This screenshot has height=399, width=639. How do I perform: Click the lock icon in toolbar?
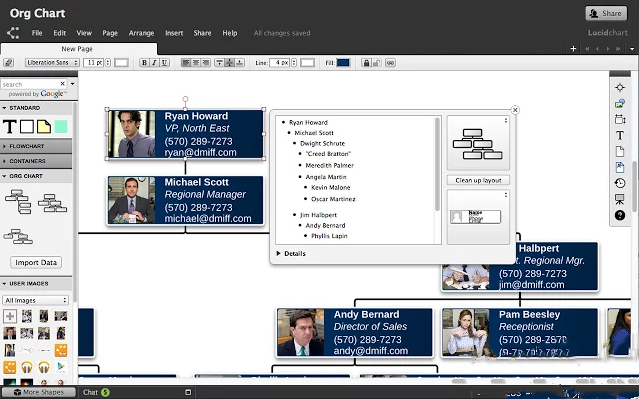(366, 63)
